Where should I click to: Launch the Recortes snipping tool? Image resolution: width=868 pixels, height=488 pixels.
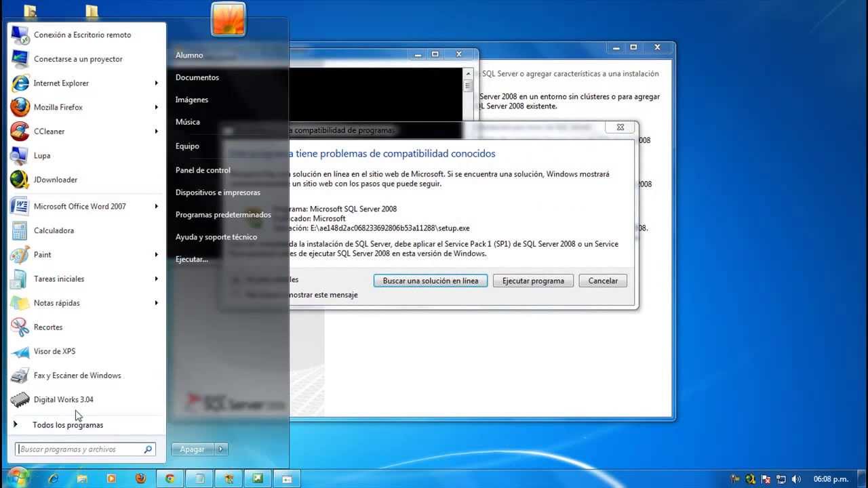86,327
